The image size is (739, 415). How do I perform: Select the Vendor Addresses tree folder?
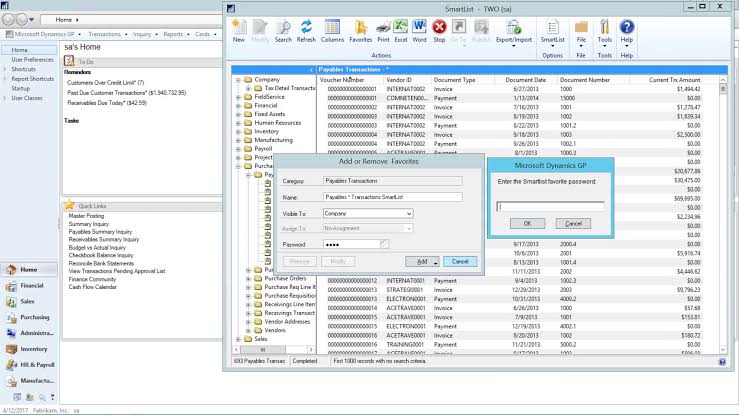pos(287,322)
